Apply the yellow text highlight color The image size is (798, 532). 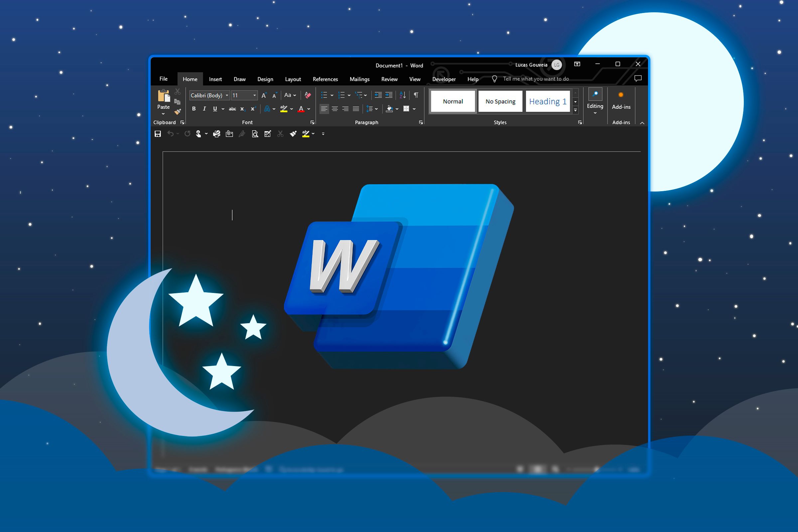[284, 109]
